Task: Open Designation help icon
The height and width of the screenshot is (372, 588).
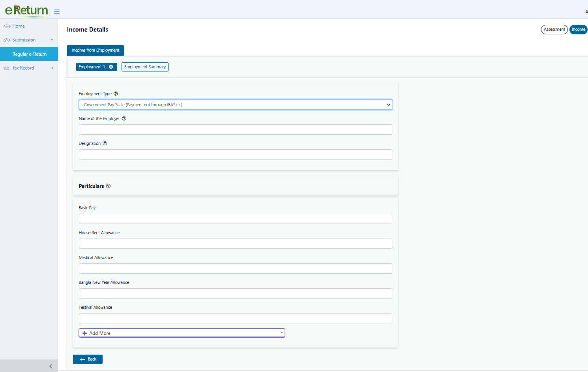Action: [105, 143]
